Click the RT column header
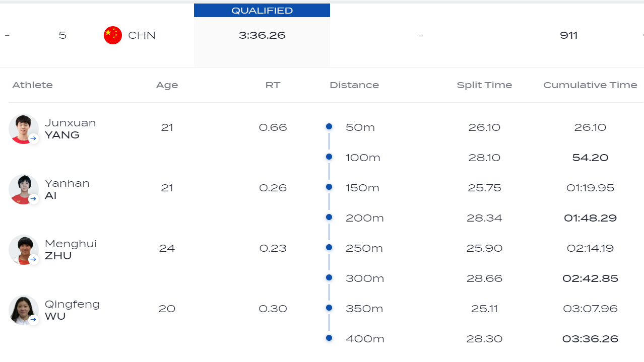Screen dimensions: 644x362 (x=273, y=85)
